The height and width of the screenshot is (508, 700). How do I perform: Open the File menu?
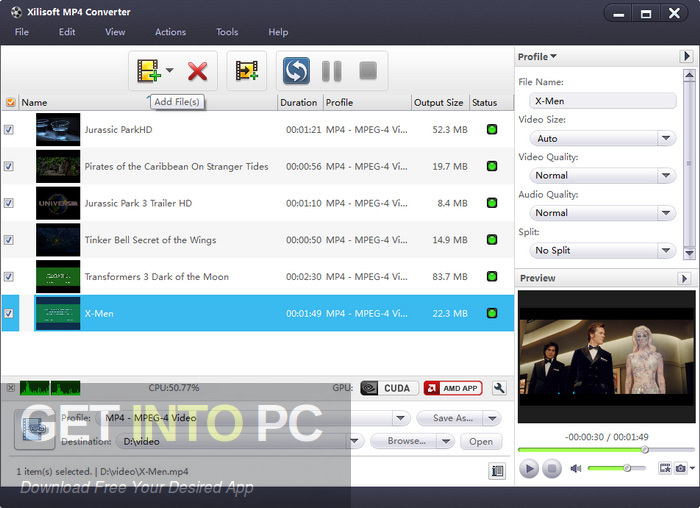(21, 32)
